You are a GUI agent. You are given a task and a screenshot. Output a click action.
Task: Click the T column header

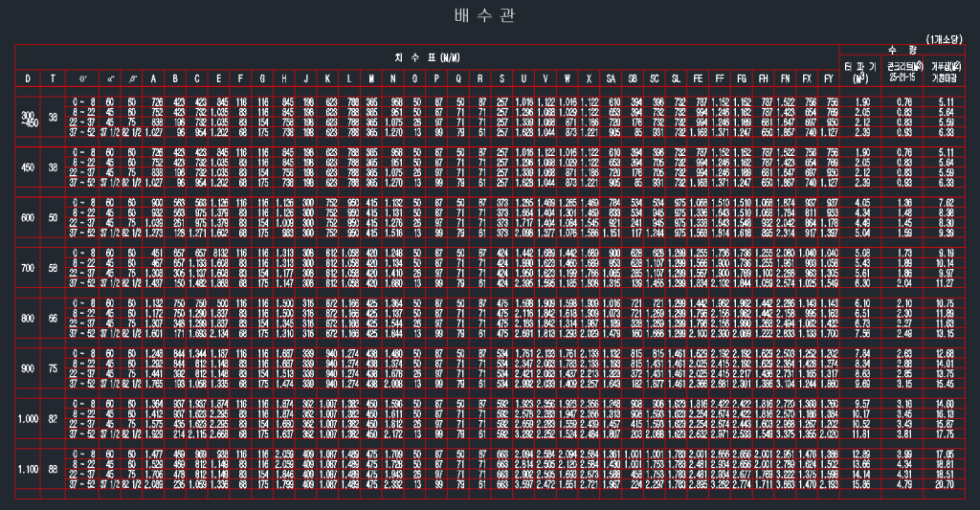53,78
